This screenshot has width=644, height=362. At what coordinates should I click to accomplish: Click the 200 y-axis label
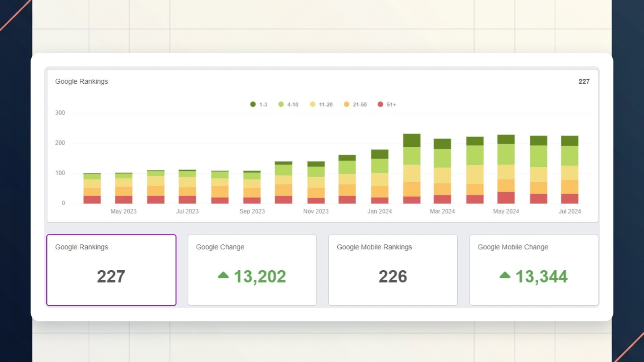click(60, 143)
